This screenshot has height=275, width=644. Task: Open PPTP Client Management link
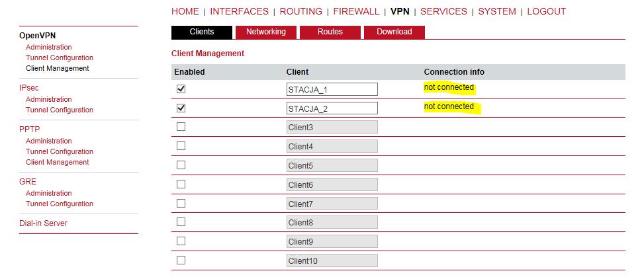[x=57, y=162]
